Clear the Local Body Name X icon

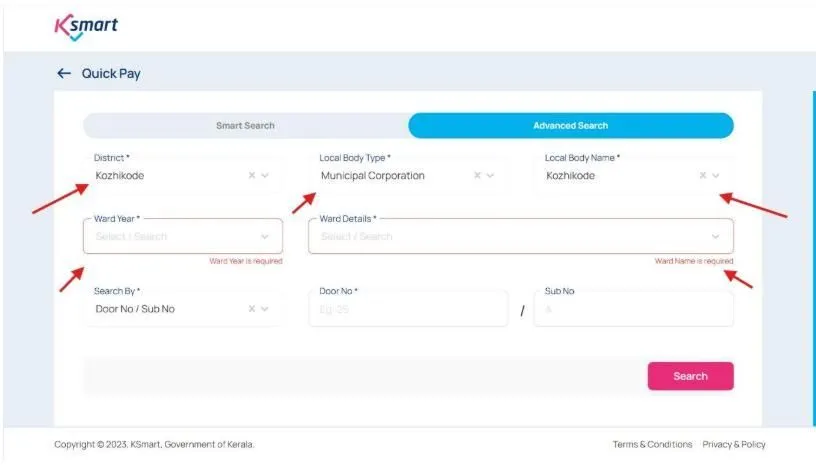click(703, 175)
